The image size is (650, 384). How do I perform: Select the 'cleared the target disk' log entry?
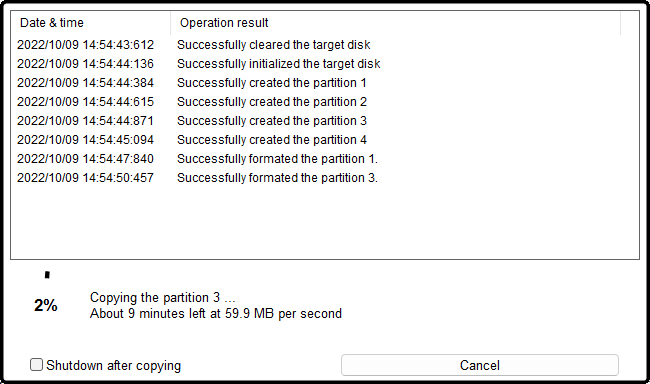point(274,45)
